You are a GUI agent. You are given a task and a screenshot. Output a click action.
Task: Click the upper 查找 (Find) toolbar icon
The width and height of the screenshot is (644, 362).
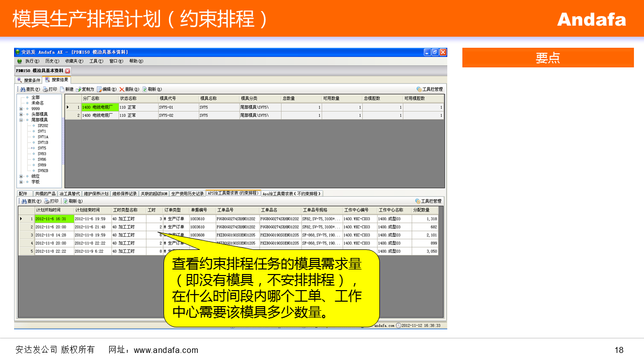click(x=23, y=89)
